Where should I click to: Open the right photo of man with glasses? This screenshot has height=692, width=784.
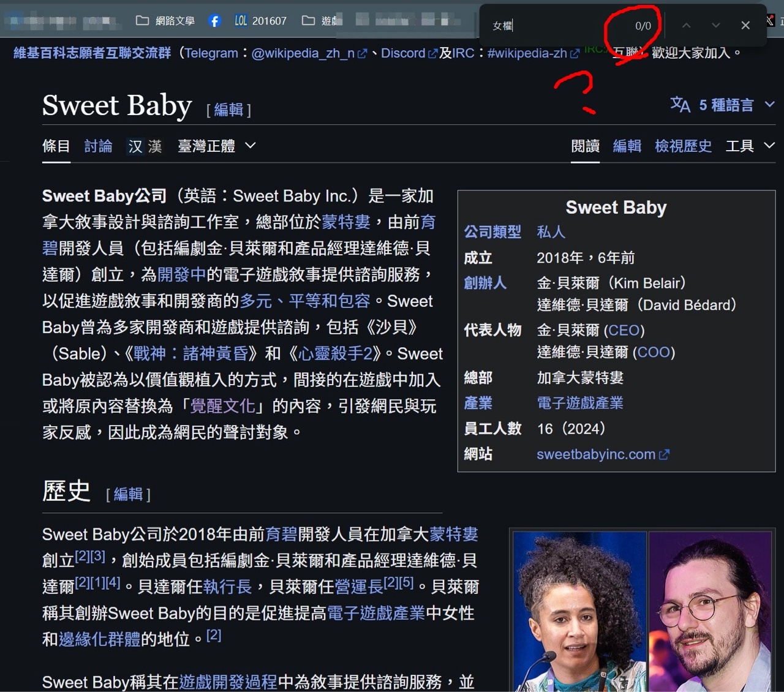[710, 611]
